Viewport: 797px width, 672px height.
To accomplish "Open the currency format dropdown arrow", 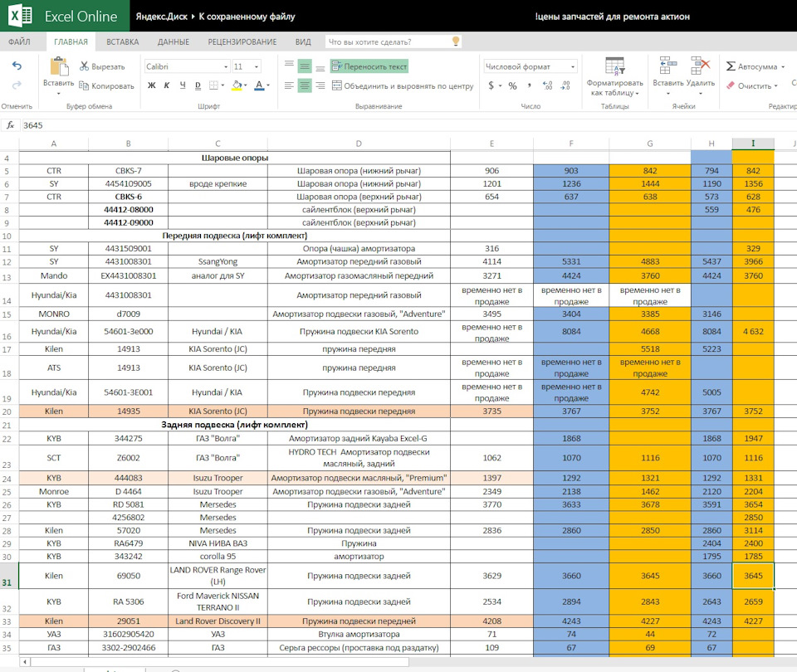I will [x=500, y=85].
